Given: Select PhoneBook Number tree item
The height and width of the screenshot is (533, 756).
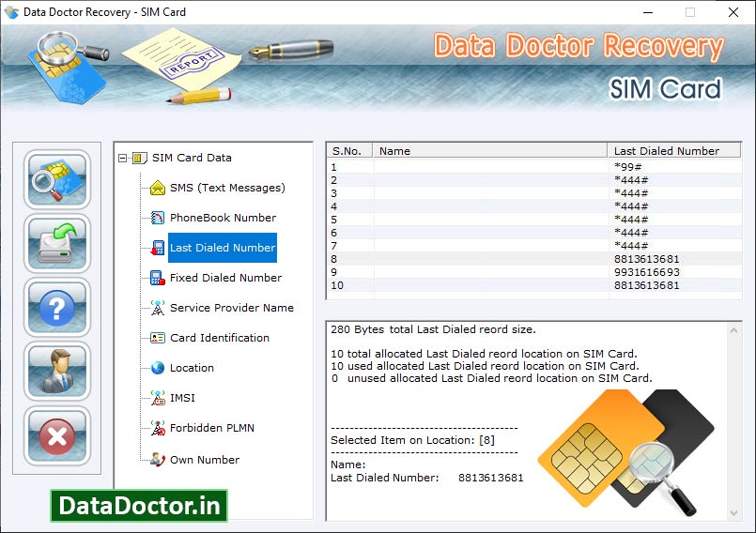Looking at the screenshot, I should pyautogui.click(x=223, y=218).
